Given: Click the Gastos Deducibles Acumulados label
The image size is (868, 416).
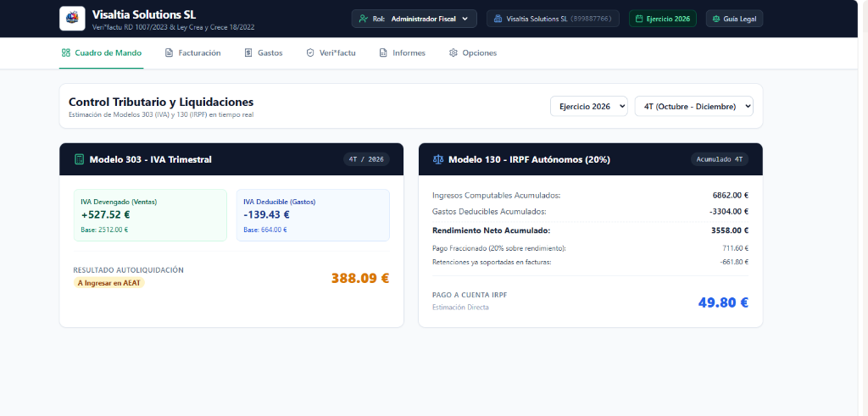Looking at the screenshot, I should pos(489,211).
